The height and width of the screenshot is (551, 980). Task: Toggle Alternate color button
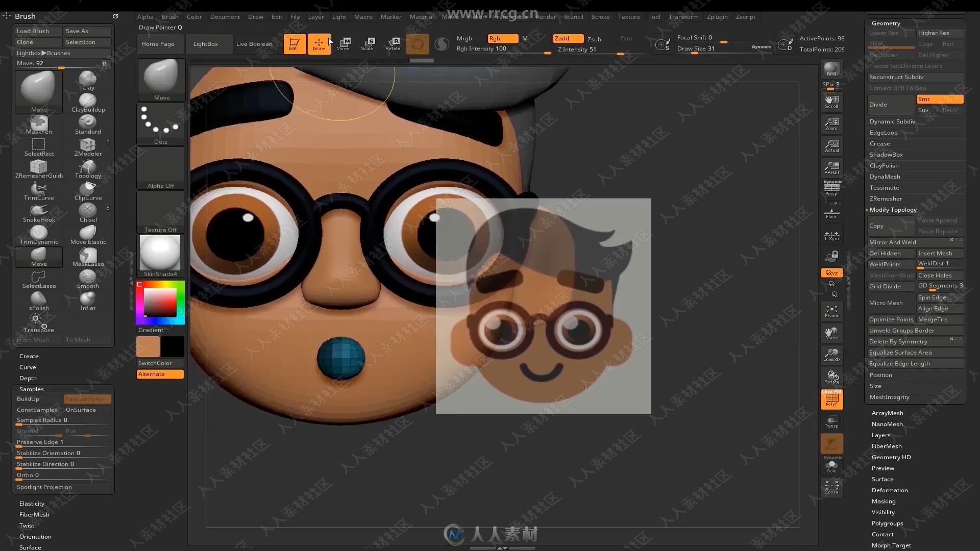point(160,374)
